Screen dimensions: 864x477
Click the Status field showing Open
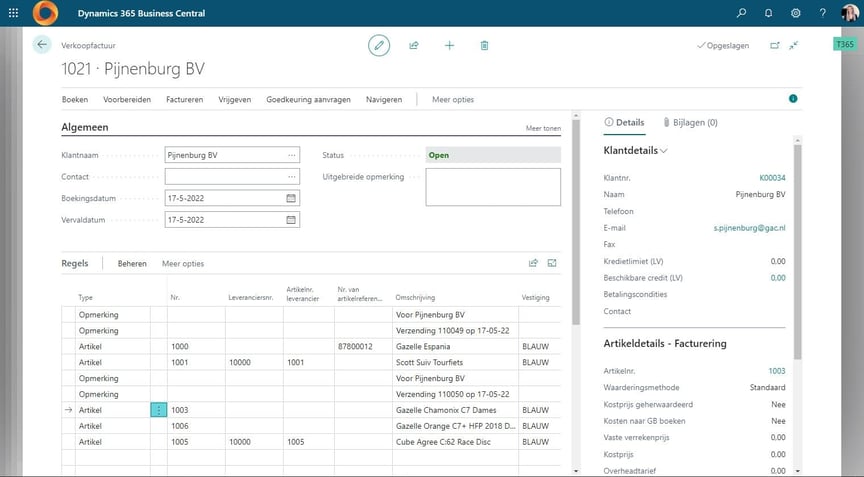(493, 155)
